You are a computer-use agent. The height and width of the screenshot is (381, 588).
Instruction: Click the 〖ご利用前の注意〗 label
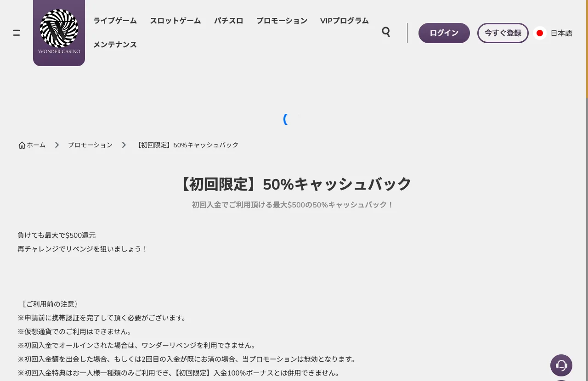[50, 304]
